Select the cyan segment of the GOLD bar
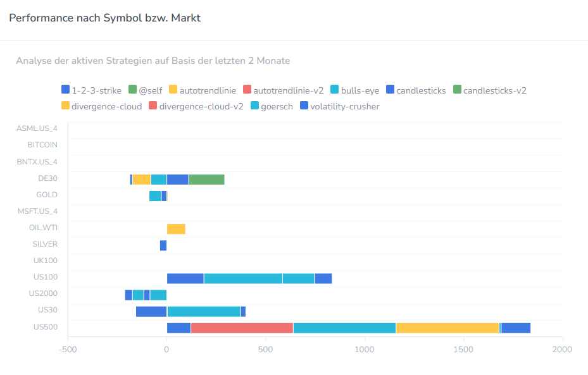The width and height of the screenshot is (588, 375). [x=155, y=196]
